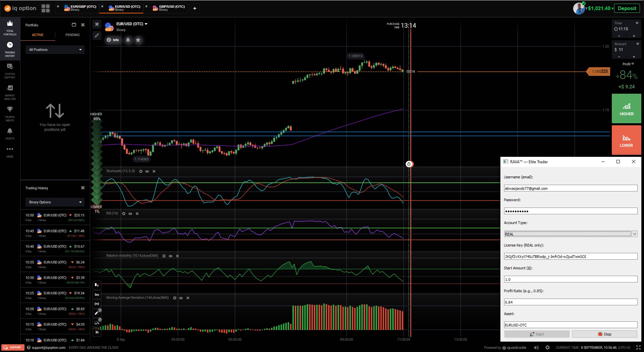Open the Binary Options history filter dropdown
Viewport: 644px width, 352px height.
(x=55, y=202)
